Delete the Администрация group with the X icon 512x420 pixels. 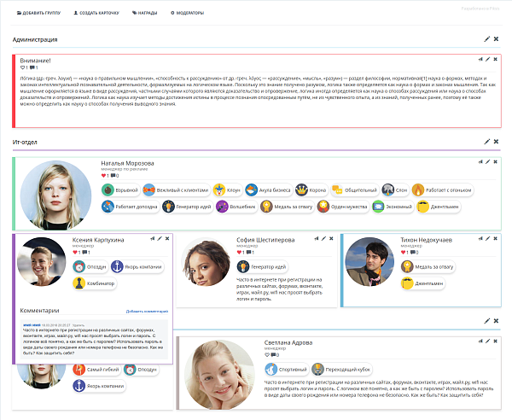[x=496, y=39]
